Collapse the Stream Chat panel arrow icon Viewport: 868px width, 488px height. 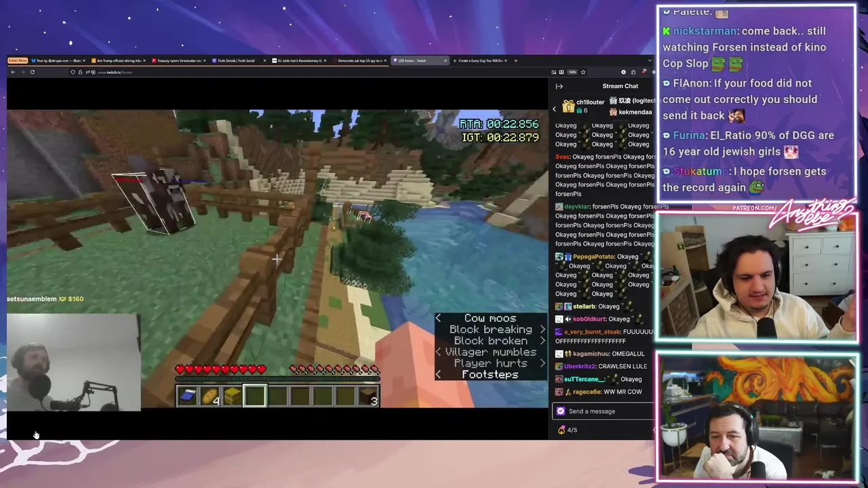559,86
